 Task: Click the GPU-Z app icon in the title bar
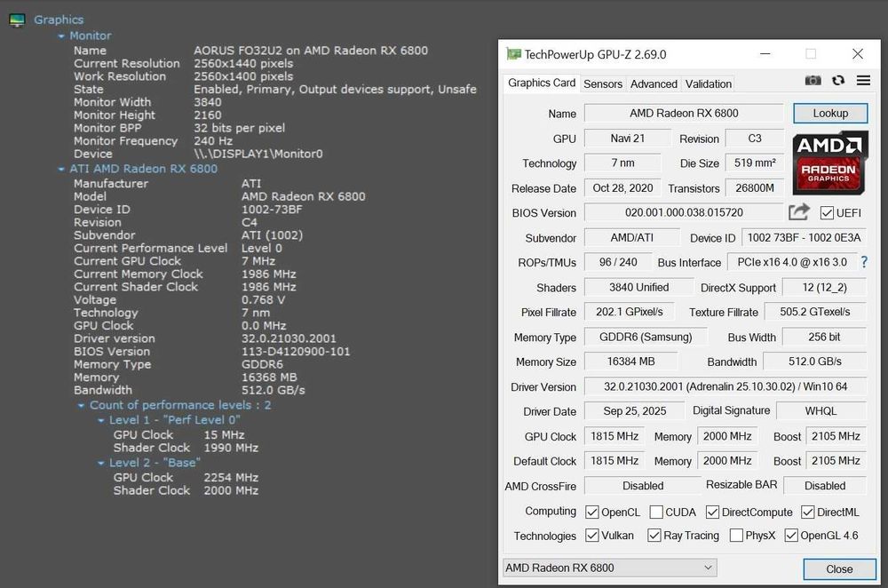tap(513, 54)
